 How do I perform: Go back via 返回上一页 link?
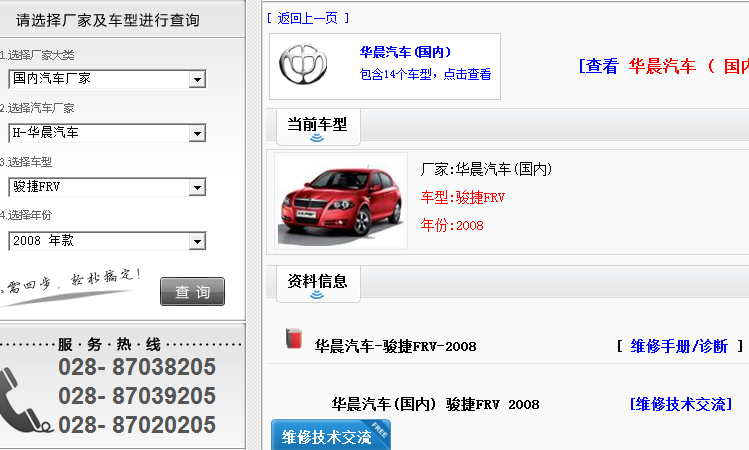[308, 18]
